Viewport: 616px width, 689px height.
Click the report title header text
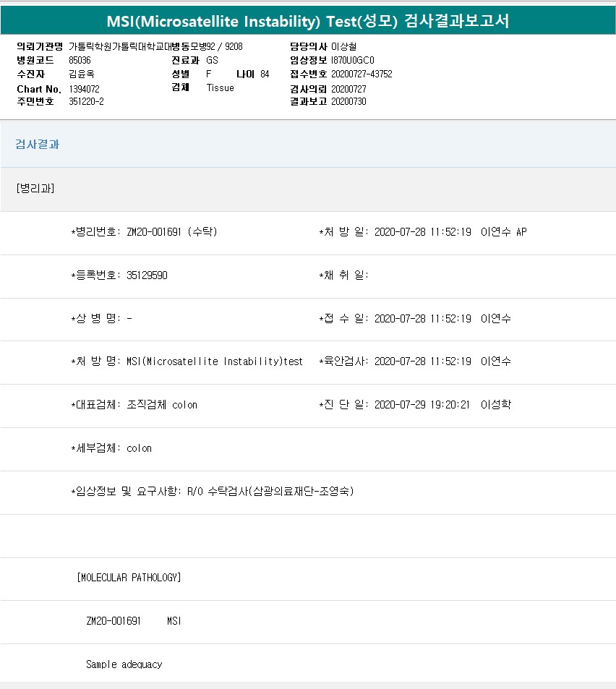coord(308,21)
